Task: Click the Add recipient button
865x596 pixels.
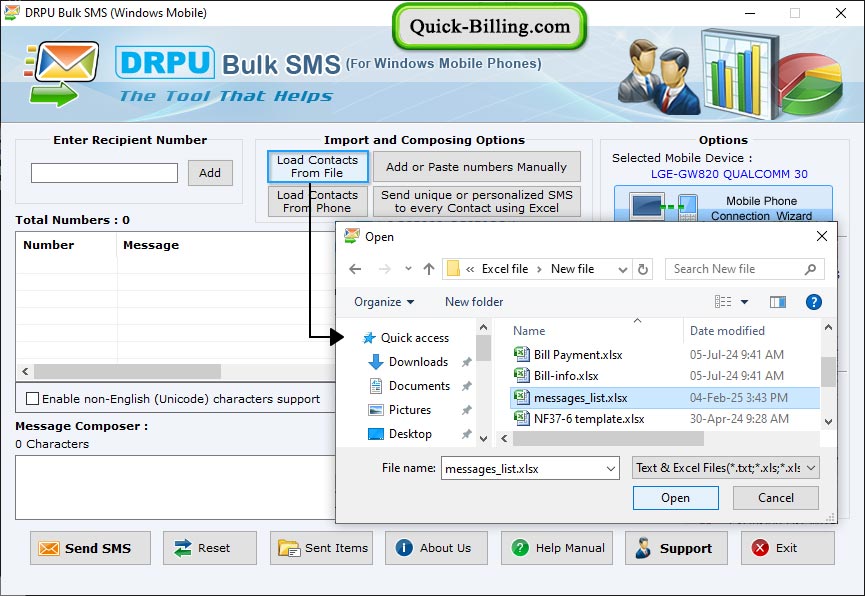Action: click(x=210, y=173)
